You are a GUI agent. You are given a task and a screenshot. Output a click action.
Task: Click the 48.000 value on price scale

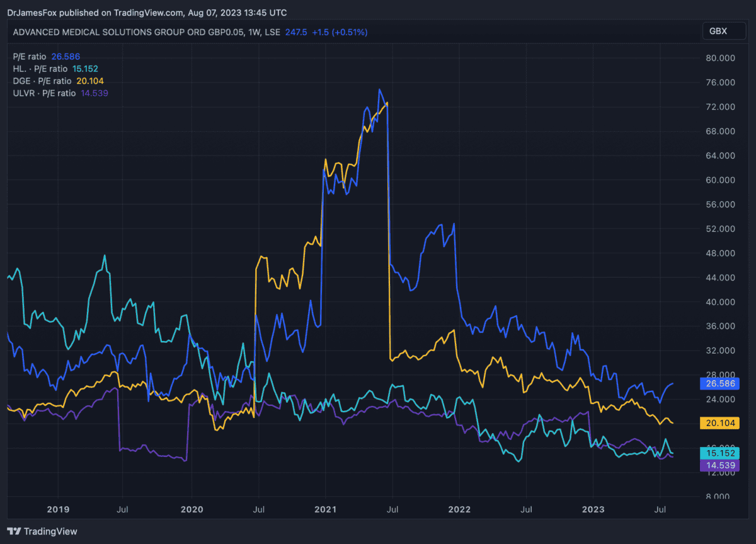(x=719, y=253)
